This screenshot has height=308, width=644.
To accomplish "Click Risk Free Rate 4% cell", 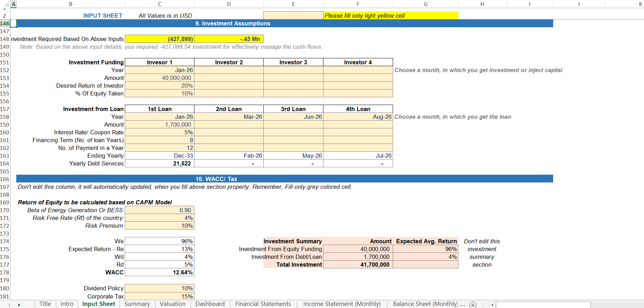I will click(x=159, y=218).
